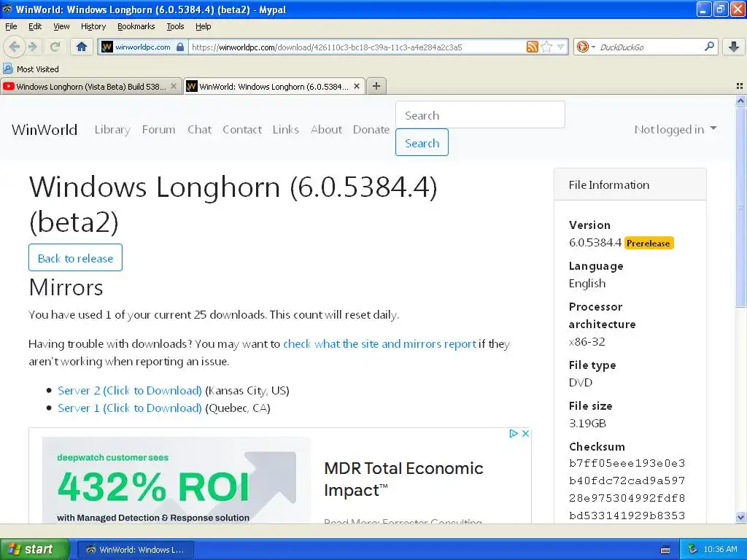Go to the Library page
Viewport: 747px width, 560px height.
(x=112, y=130)
